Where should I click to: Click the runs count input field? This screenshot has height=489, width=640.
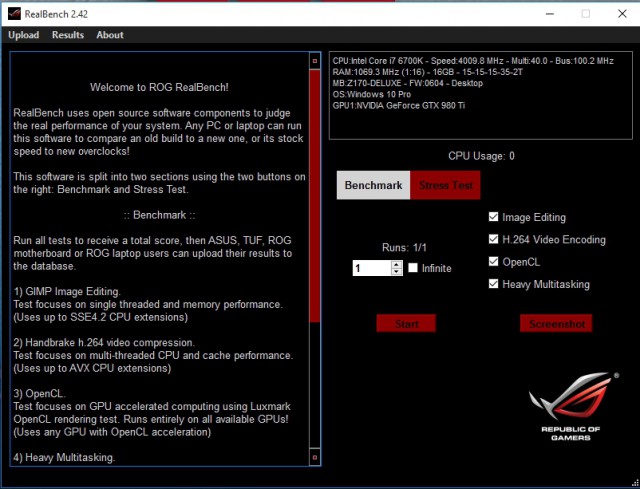coord(372,268)
